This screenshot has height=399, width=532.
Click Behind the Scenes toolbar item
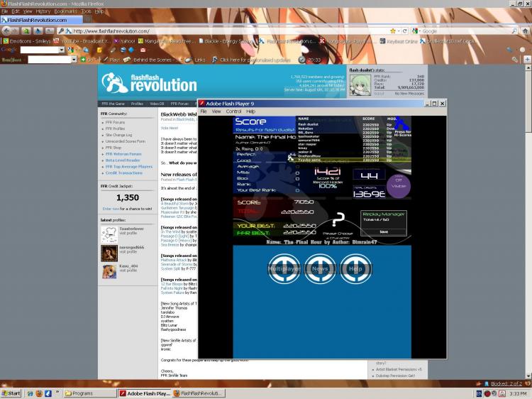click(149, 60)
